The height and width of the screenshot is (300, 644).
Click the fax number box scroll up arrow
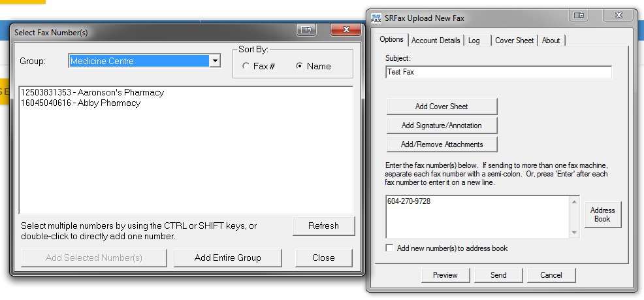point(574,201)
